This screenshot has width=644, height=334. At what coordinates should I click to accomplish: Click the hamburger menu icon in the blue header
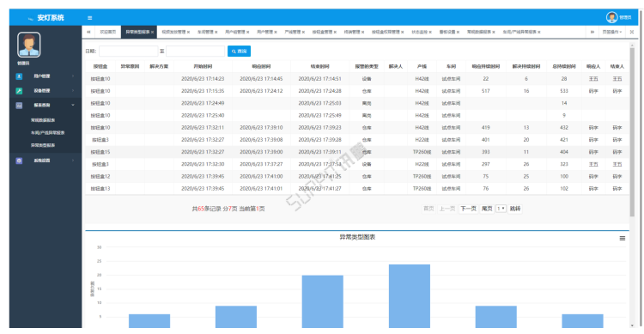pyautogui.click(x=89, y=18)
